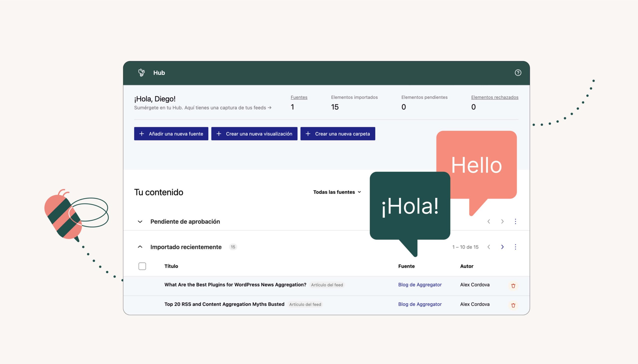This screenshot has height=364, width=638.
Task: Collapse the Importado recientemente section
Action: click(140, 247)
